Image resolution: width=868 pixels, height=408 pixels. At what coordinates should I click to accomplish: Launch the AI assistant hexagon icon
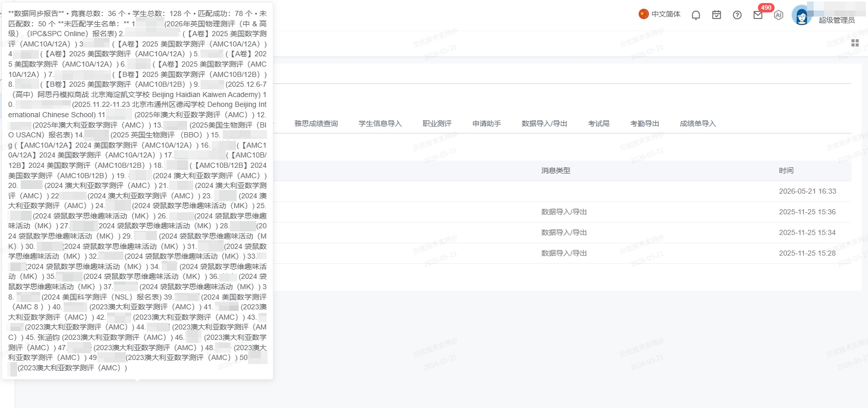(779, 15)
